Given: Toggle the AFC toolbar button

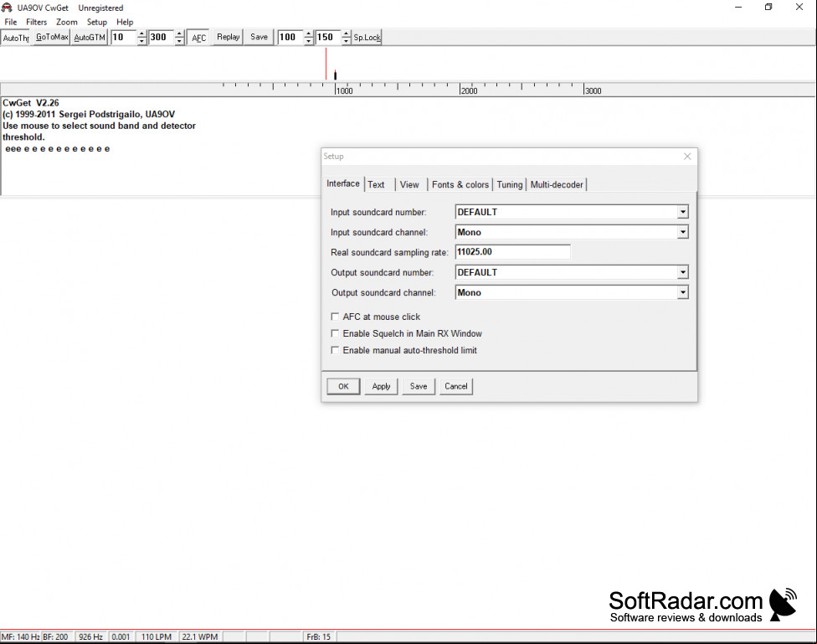Looking at the screenshot, I should tap(198, 38).
